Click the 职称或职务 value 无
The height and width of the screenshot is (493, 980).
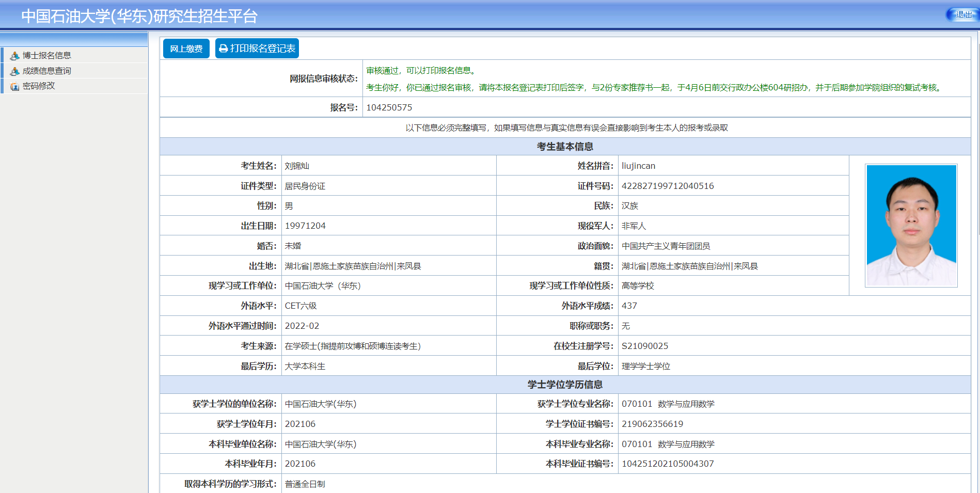point(626,326)
